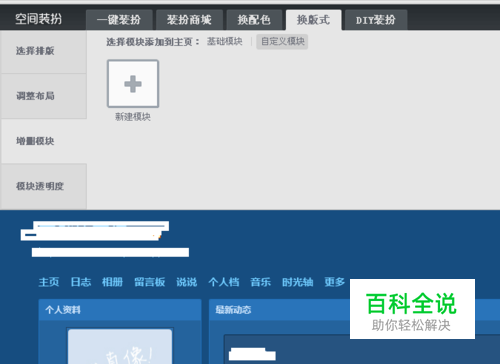Visit the 留言板 page
The image size is (500, 364).
click(150, 282)
